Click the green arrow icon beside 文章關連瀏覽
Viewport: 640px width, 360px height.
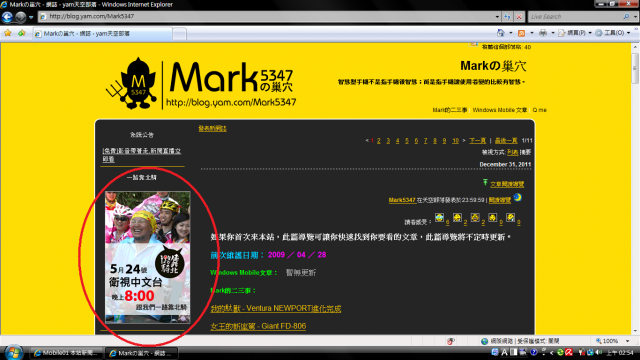pos(485,182)
